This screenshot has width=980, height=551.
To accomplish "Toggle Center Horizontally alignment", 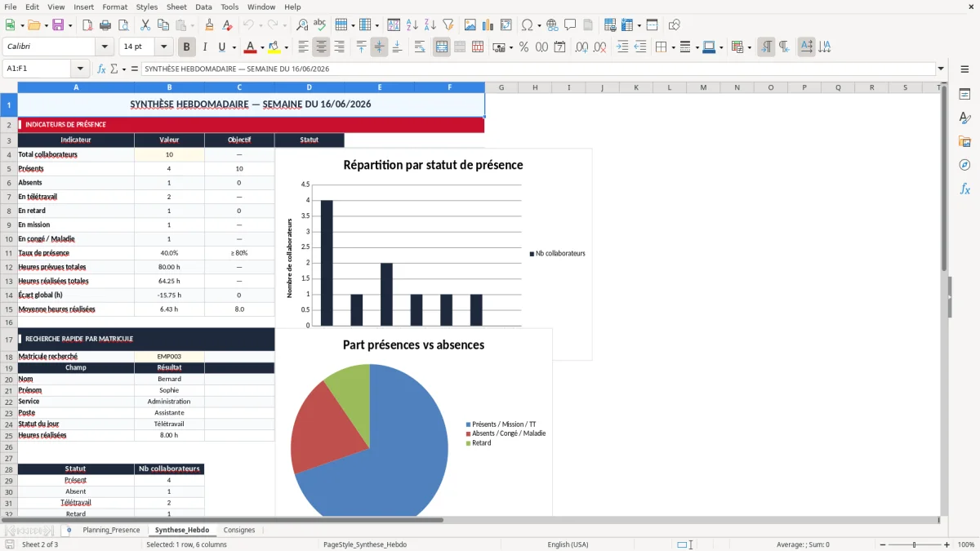I will [321, 47].
